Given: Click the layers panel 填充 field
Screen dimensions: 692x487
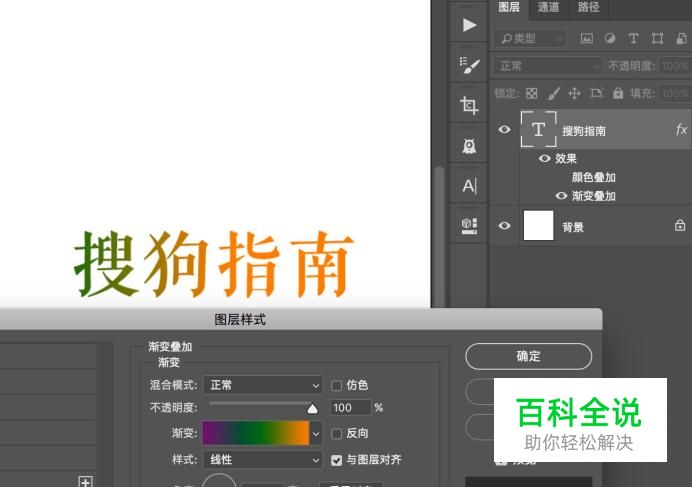Looking at the screenshot, I should click(x=675, y=93).
